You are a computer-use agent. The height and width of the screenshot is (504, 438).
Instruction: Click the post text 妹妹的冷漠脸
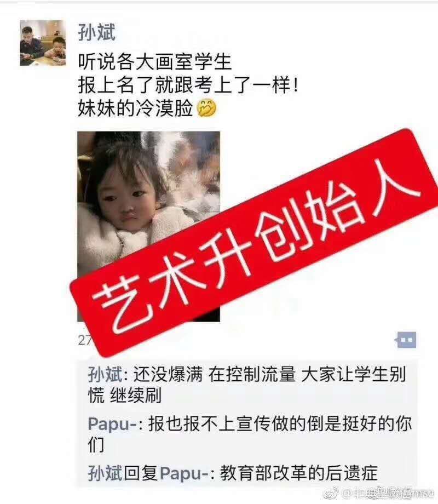pos(135,108)
